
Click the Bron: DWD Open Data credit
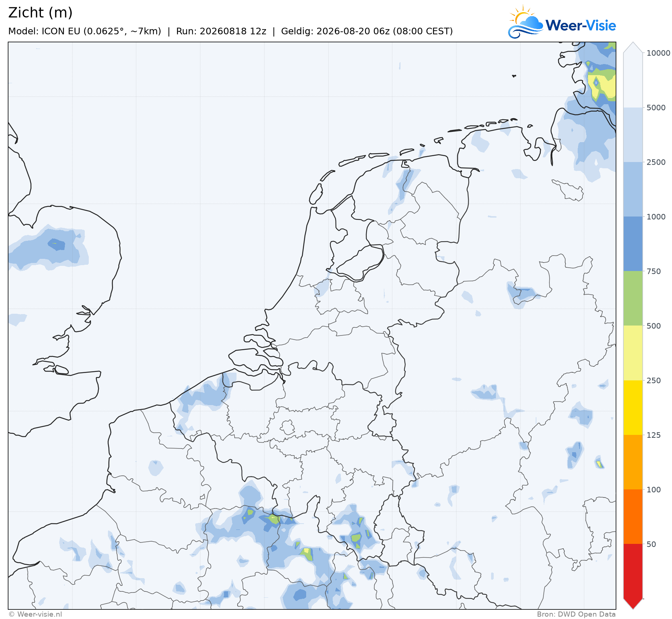coord(576,614)
